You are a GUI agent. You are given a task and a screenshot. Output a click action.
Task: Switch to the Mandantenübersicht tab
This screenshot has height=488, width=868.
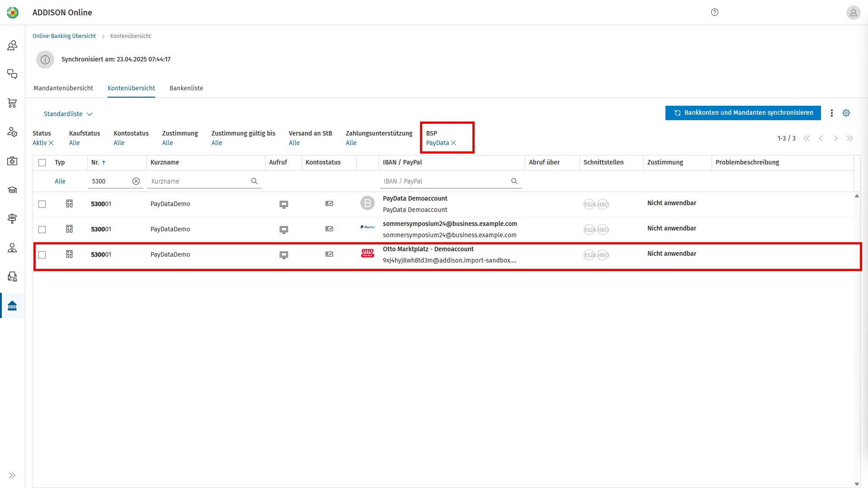[x=63, y=88]
